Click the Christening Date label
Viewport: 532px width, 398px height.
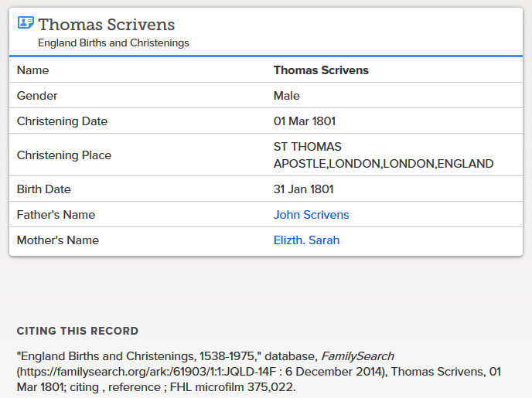click(62, 121)
